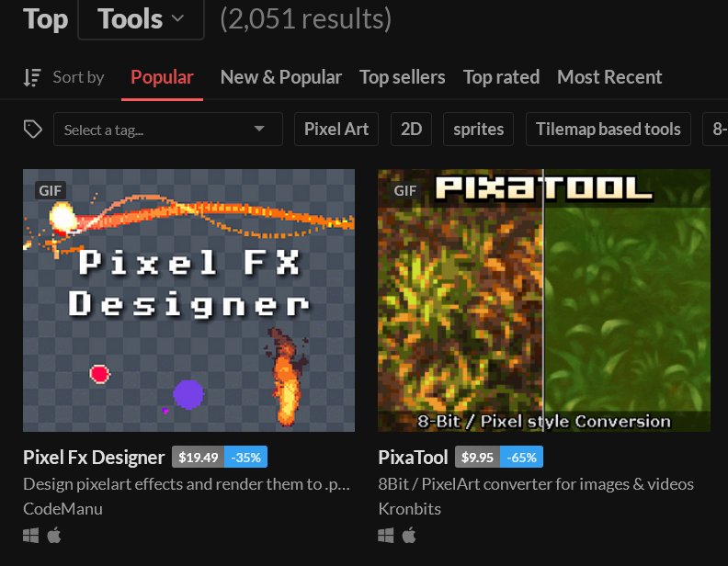Open the Pixel Fx Designer title link
This screenshot has width=728, height=566.
(x=94, y=458)
